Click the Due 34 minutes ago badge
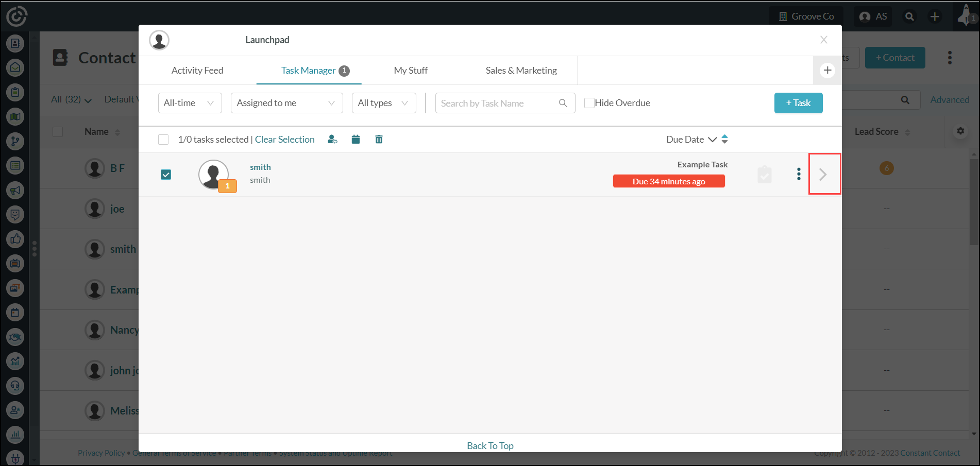980x466 pixels. (x=669, y=181)
